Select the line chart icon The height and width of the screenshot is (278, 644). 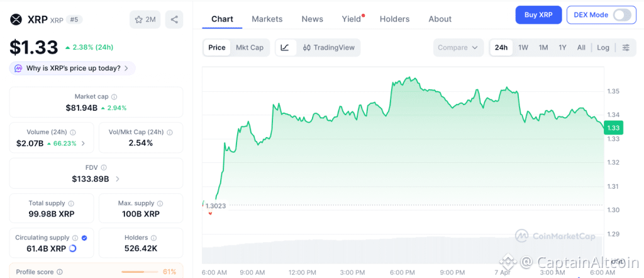[285, 48]
